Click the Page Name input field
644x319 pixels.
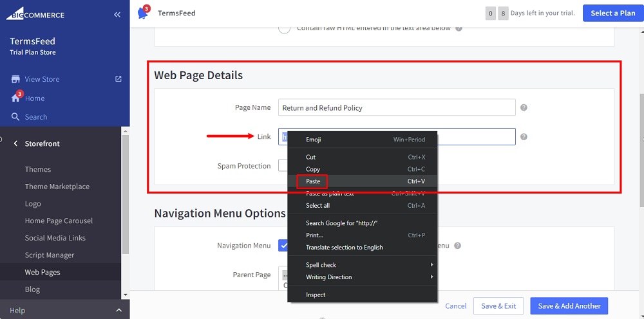tap(397, 107)
